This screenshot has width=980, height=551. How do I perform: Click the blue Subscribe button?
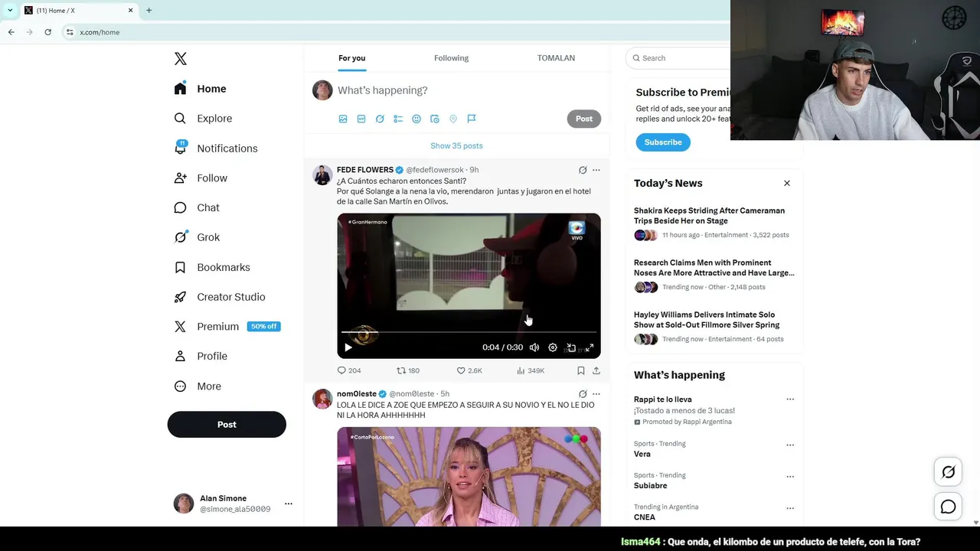click(663, 142)
